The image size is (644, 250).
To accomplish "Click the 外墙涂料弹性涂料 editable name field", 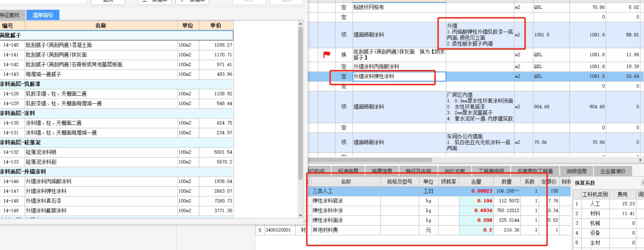I will coord(399,77).
